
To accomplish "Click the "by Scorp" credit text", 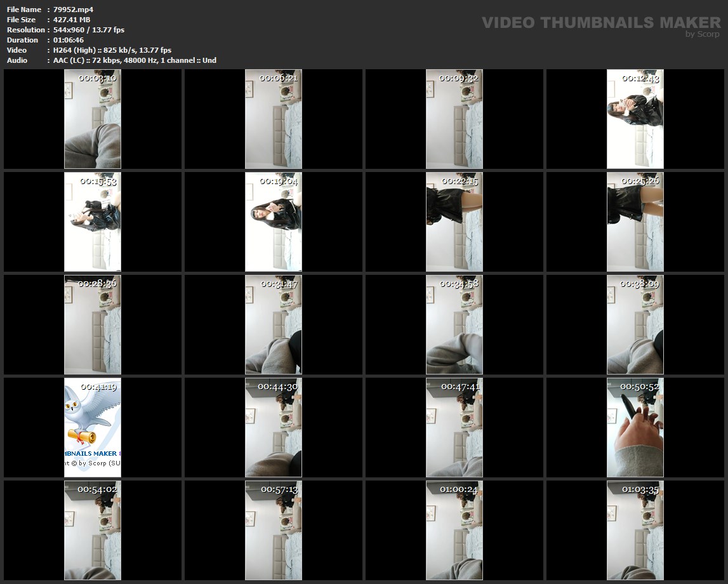I will click(702, 34).
